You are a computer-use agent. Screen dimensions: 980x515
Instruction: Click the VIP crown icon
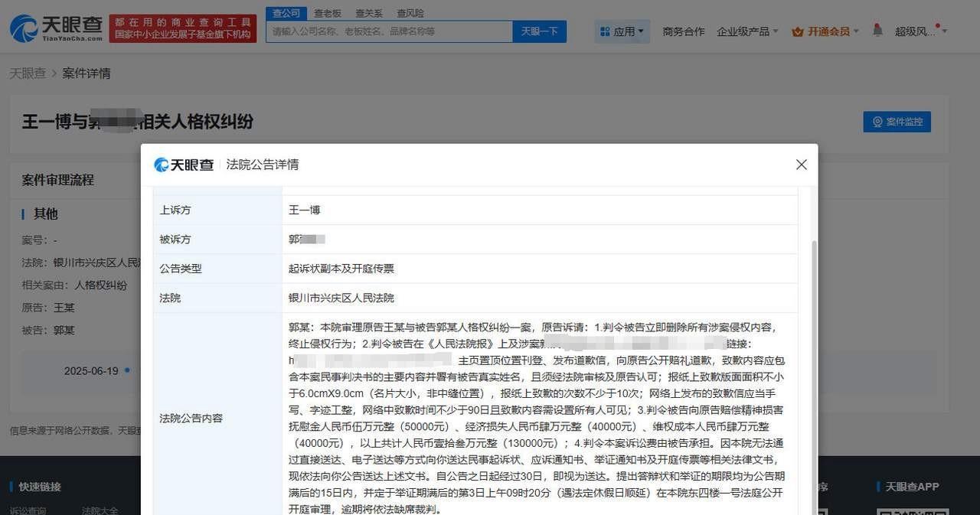(797, 31)
